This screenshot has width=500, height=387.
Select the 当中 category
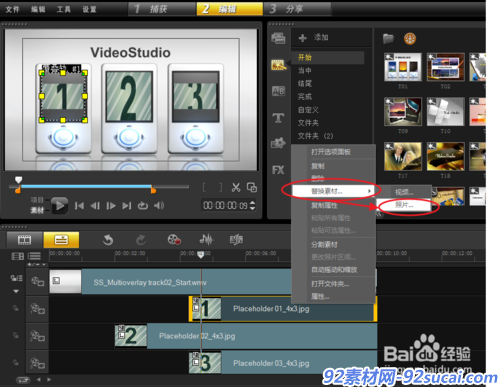(305, 70)
